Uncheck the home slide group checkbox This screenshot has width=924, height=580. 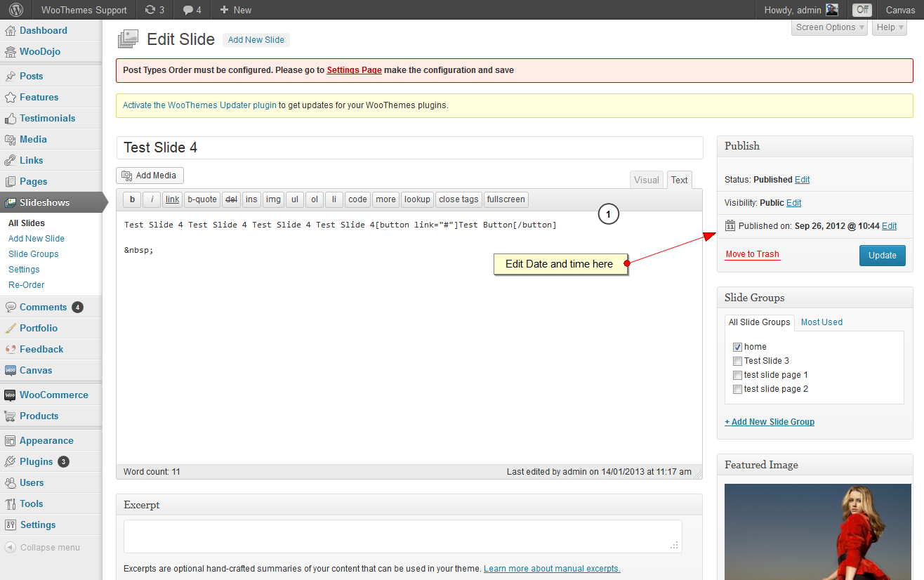point(737,347)
